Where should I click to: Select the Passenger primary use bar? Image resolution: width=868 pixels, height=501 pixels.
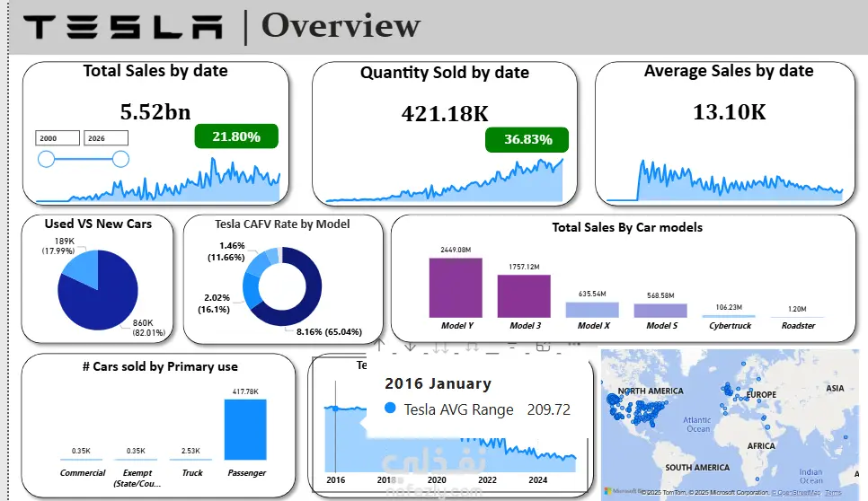245,430
